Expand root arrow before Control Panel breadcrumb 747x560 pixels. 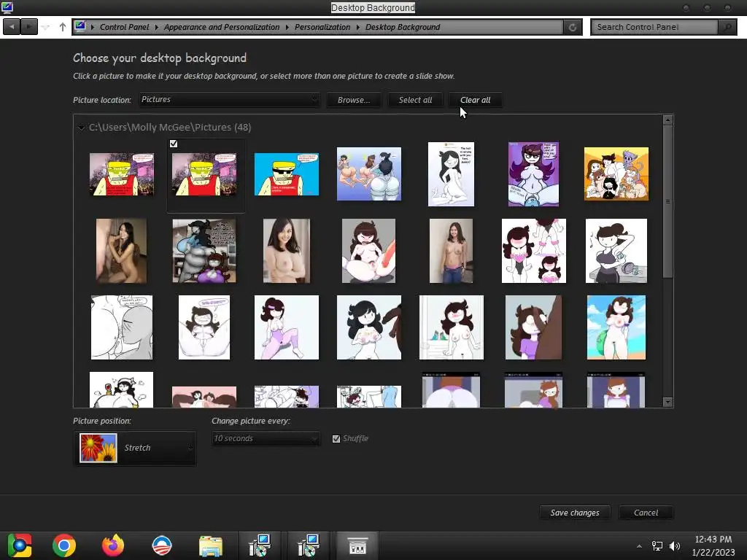(x=93, y=27)
